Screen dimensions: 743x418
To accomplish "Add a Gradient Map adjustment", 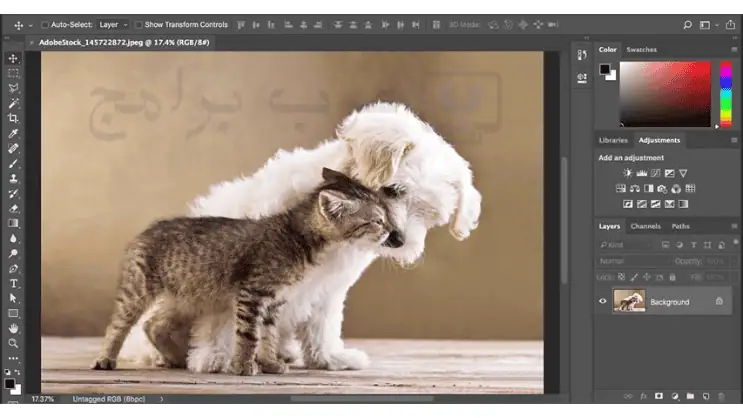I will [683, 204].
